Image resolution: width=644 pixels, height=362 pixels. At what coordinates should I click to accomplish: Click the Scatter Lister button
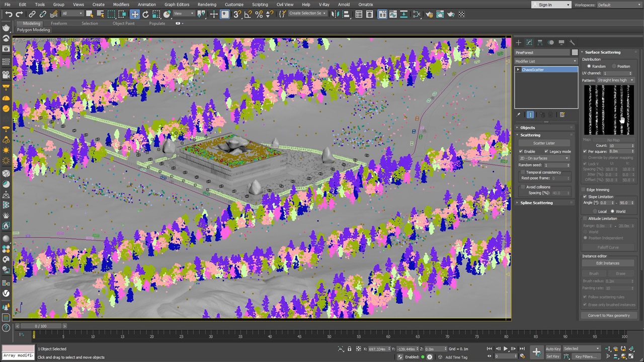pyautogui.click(x=544, y=143)
